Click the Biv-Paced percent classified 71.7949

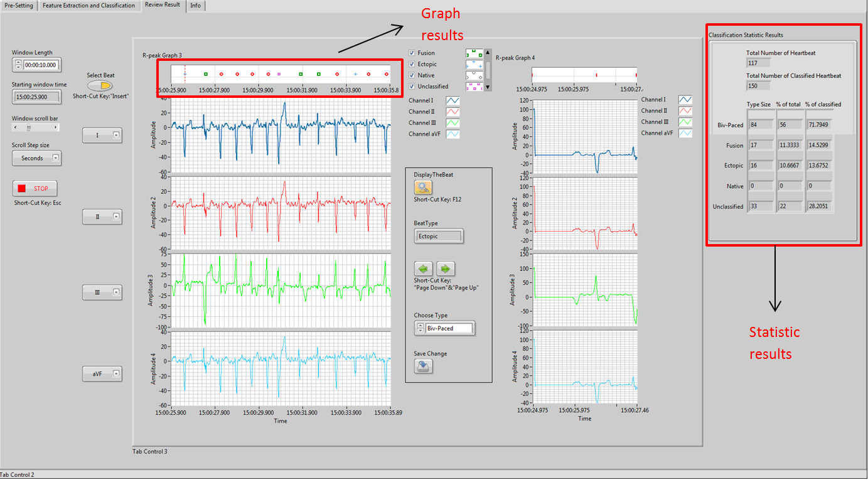[x=818, y=125]
